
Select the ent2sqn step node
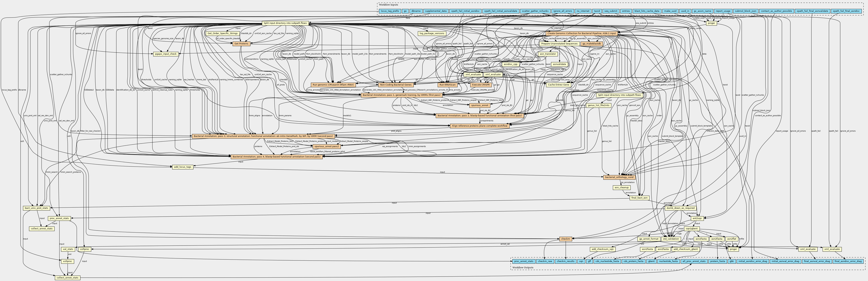click(x=697, y=218)
